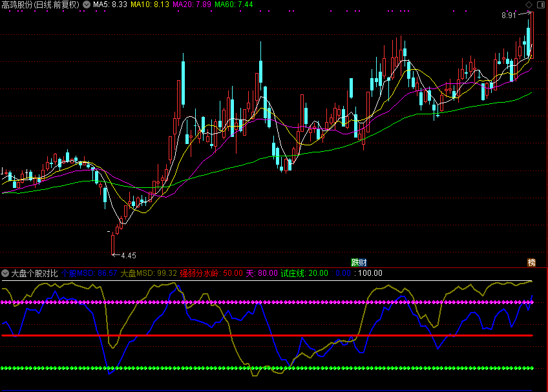Click the 8.91 high price label
Image resolution: width=548 pixels, height=392 pixels.
(x=508, y=15)
